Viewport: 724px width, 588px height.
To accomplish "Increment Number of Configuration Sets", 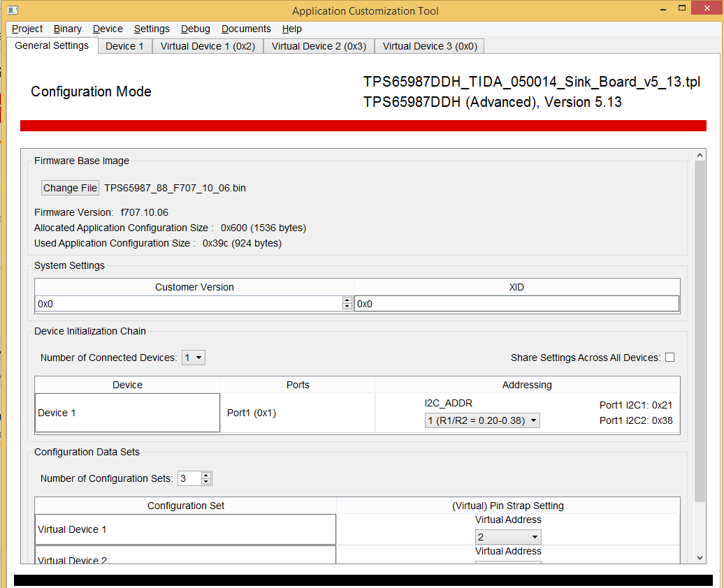I will tap(206, 475).
